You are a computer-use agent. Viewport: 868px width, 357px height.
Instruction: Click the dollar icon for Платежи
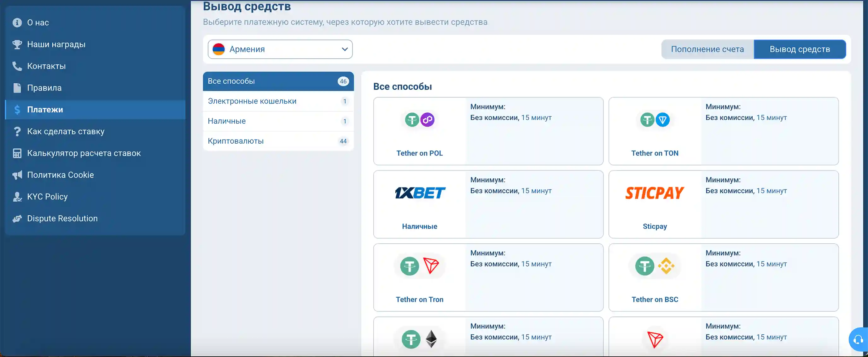tap(17, 109)
